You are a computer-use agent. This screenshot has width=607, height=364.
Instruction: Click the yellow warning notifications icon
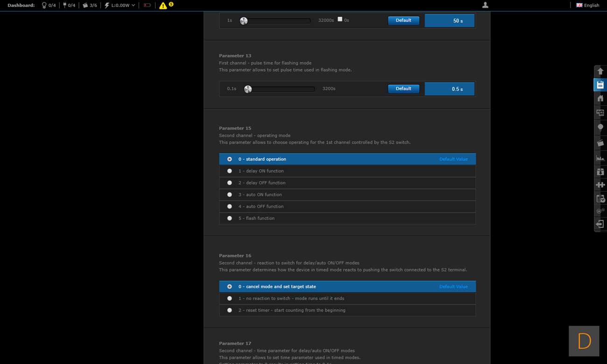163,6
